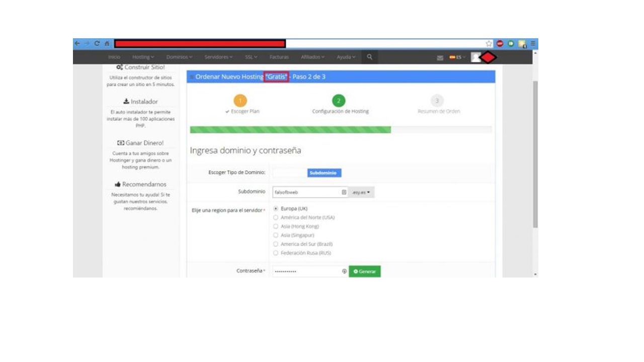Image resolution: width=644 pixels, height=362 pixels.
Task: Click the page vertical scrollbar
Action: coord(535,154)
